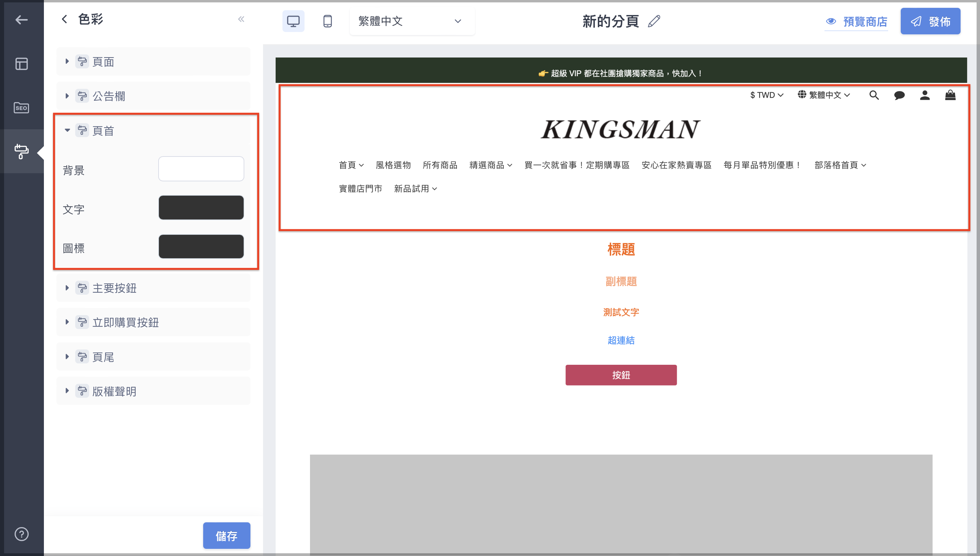This screenshot has width=980, height=556.
Task: Open the 圖標 dark color swatch
Action: (x=201, y=247)
